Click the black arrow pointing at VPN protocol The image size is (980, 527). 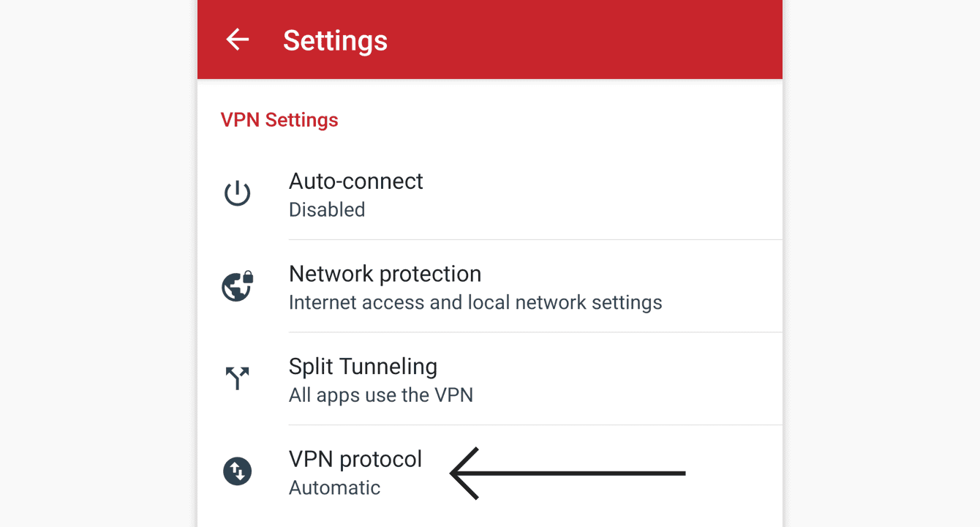[x=567, y=474]
